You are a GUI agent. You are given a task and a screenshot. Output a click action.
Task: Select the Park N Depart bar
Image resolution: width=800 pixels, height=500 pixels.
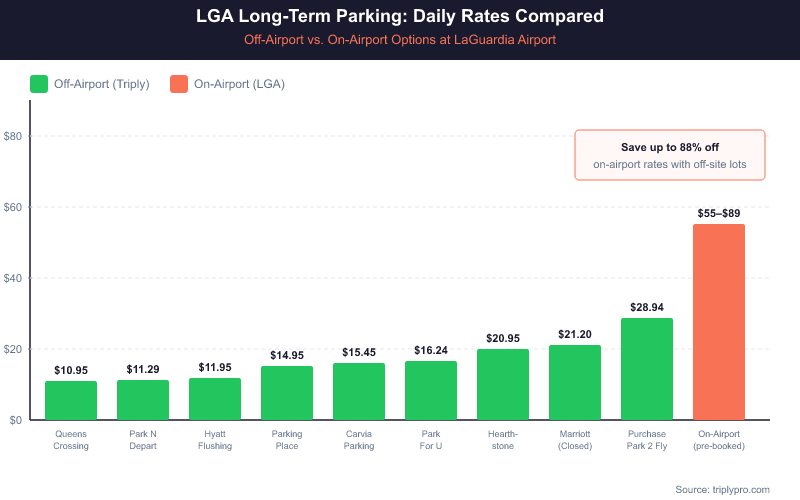(143, 400)
